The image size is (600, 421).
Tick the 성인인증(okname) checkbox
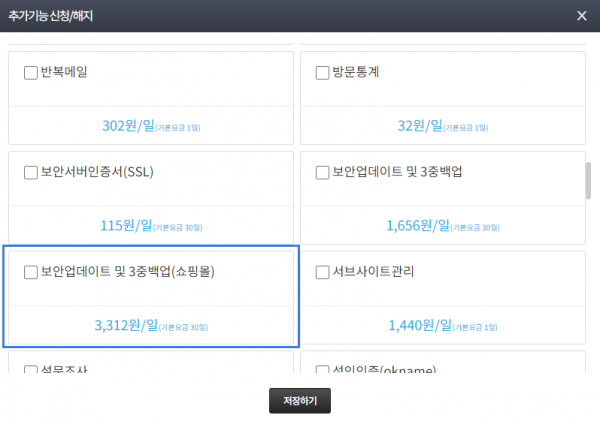[x=322, y=371]
